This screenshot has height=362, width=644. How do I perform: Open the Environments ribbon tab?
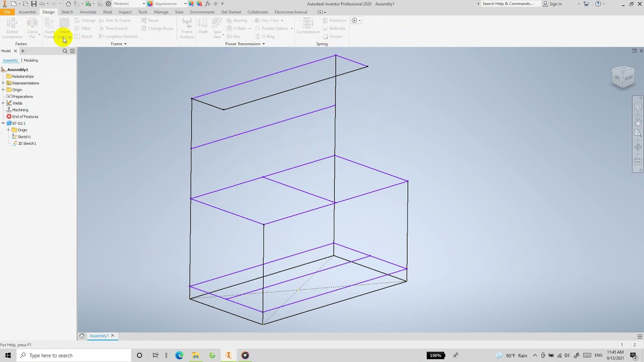(202, 12)
